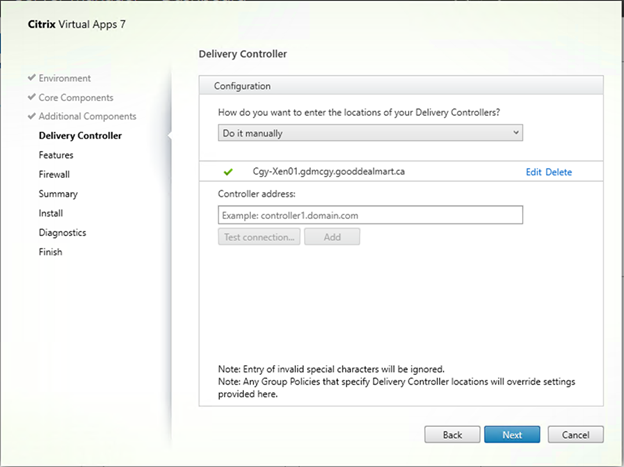Click the Environment completed checkmark icon
This screenshot has height=467, width=624.
pos(31,78)
